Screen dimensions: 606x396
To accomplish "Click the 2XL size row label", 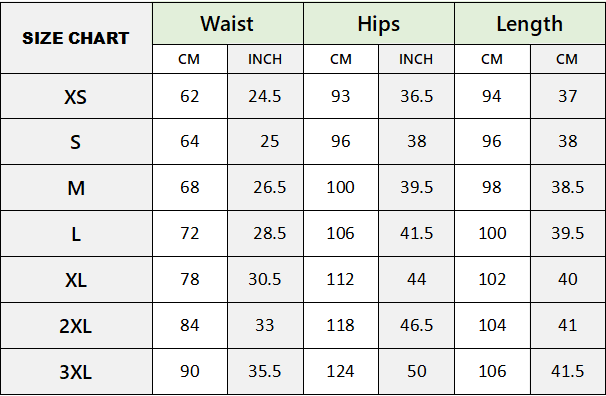I will [x=76, y=326].
